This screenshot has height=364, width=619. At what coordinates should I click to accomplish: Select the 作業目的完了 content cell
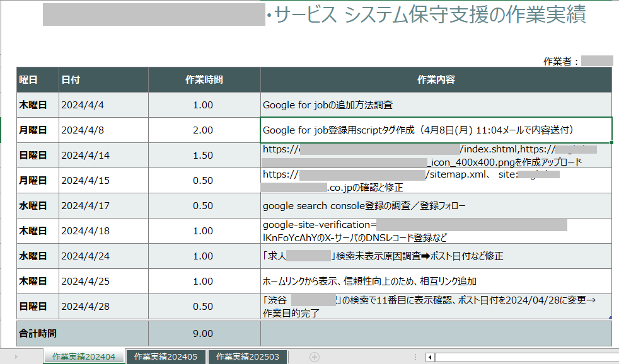click(x=436, y=307)
